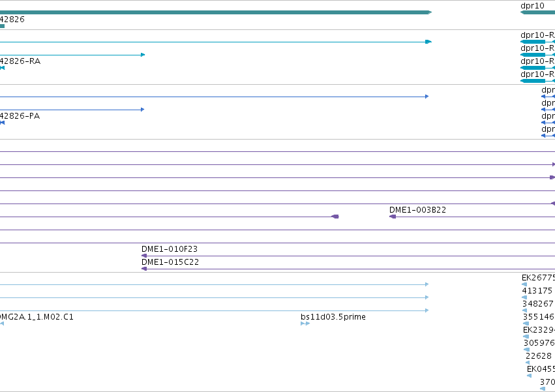
Task: Open the 42826-PA protein label
Action: 20,116
